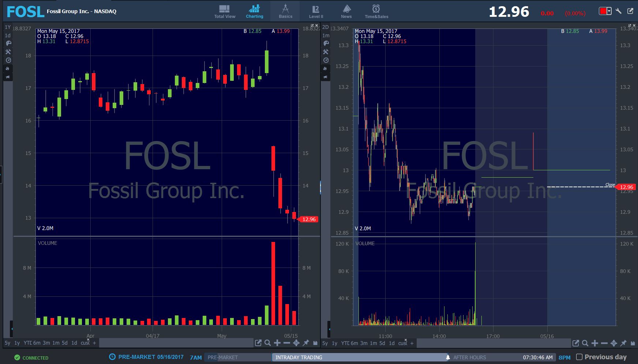Image resolution: width=638 pixels, height=364 pixels.
Task: Open settings with the wrench icon
Action: point(619,11)
